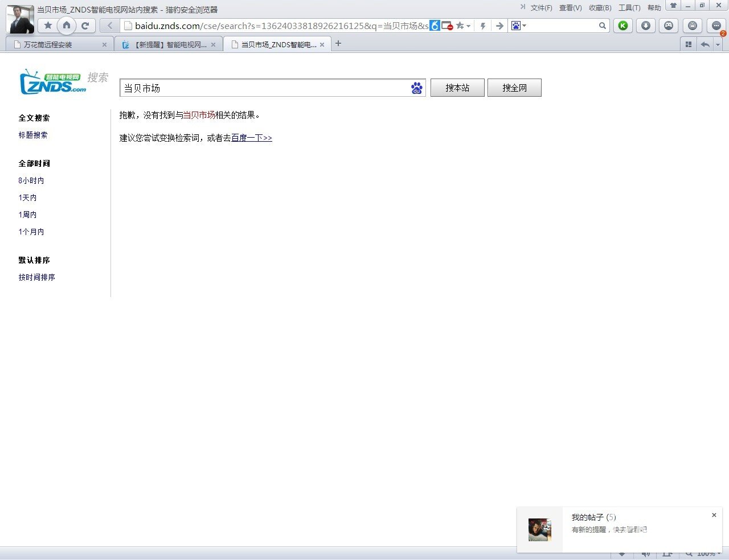Open the ad-block icon with red badge
This screenshot has width=729, height=560.
pyautogui.click(x=447, y=26)
